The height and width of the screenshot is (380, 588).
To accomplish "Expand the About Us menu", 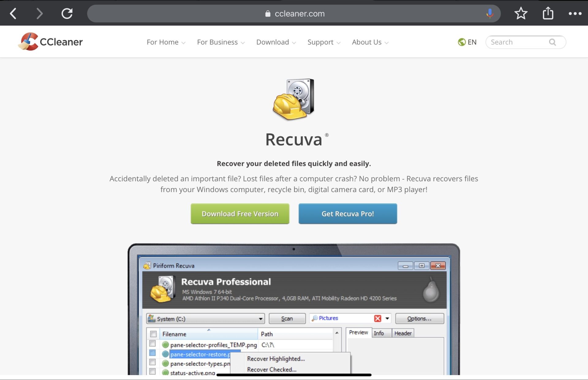I will tap(370, 42).
